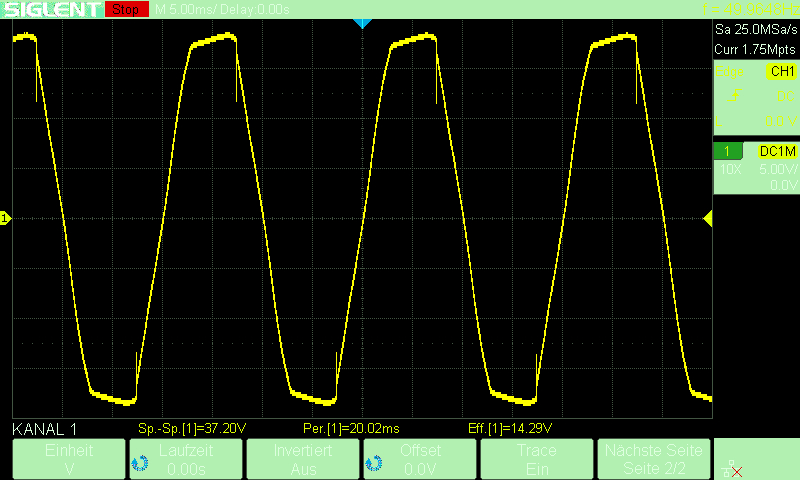This screenshot has width=800, height=480.
Task: Click the Laufzeit rotary knob icon
Action: click(x=140, y=463)
